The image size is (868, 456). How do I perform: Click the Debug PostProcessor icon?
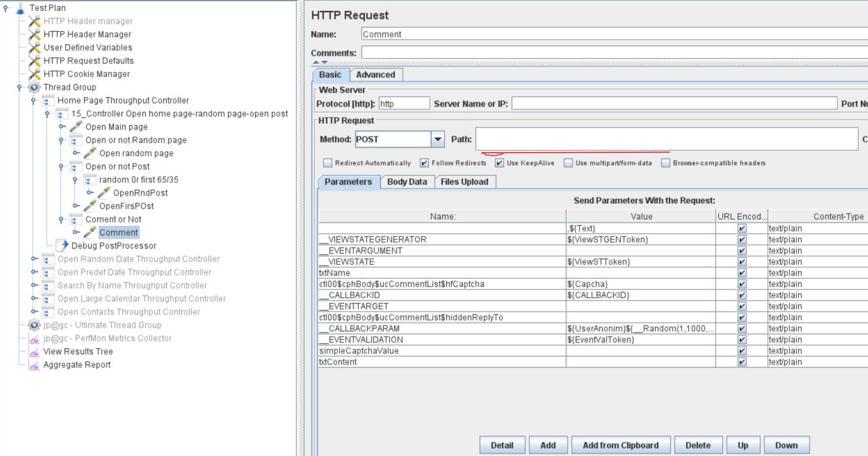tap(62, 246)
